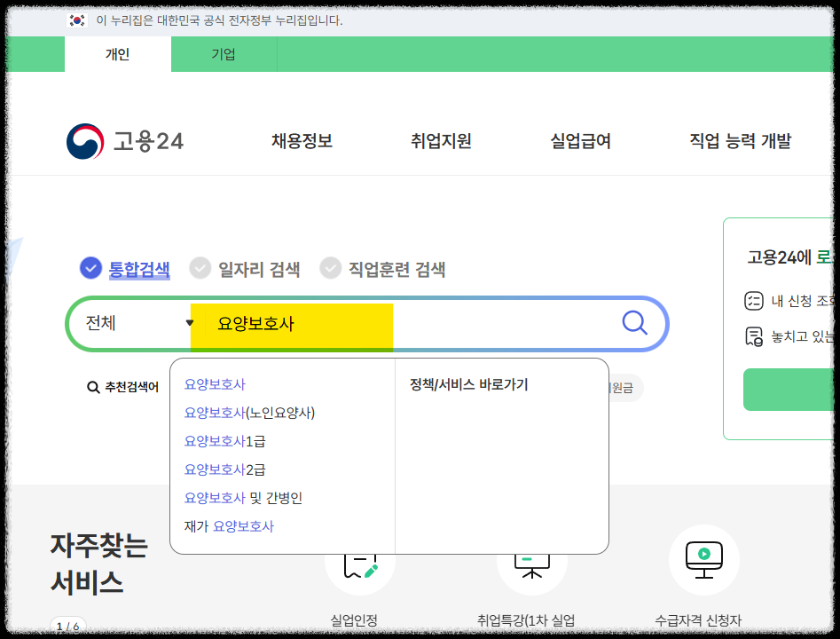
Task: Click the 고용24 logo emblem
Action: [85, 139]
